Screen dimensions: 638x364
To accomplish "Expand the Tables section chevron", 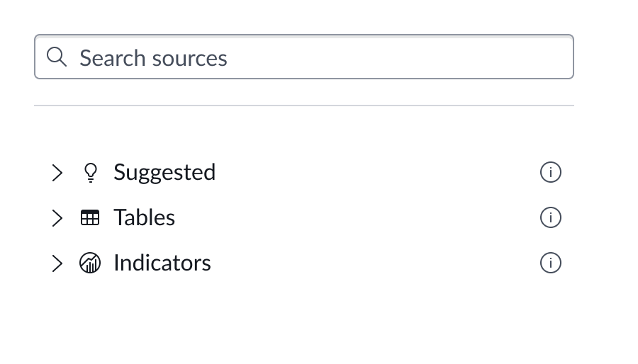I will tap(57, 218).
